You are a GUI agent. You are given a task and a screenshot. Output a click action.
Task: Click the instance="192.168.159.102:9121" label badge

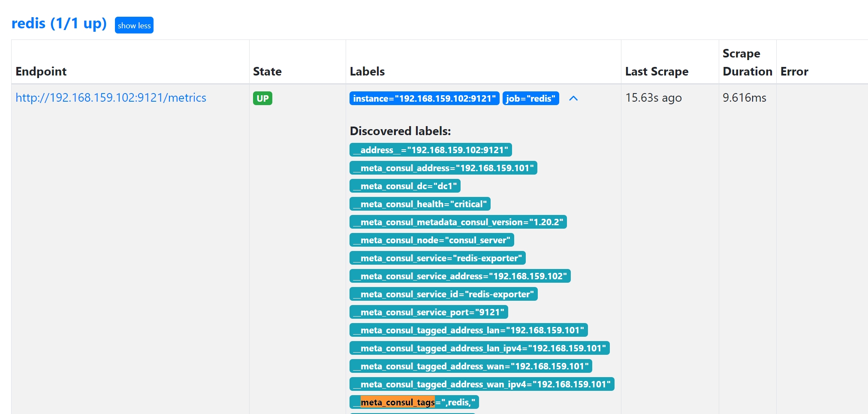425,98
